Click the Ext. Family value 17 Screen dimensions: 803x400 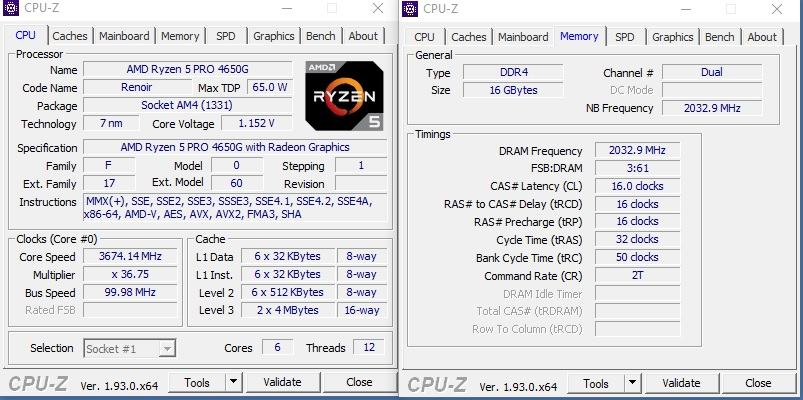coord(109,183)
